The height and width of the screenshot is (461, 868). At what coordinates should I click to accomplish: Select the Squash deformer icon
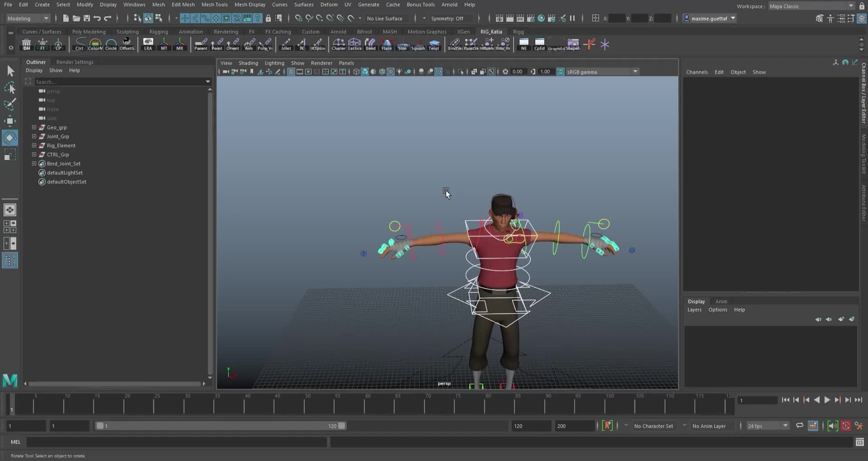[418, 44]
